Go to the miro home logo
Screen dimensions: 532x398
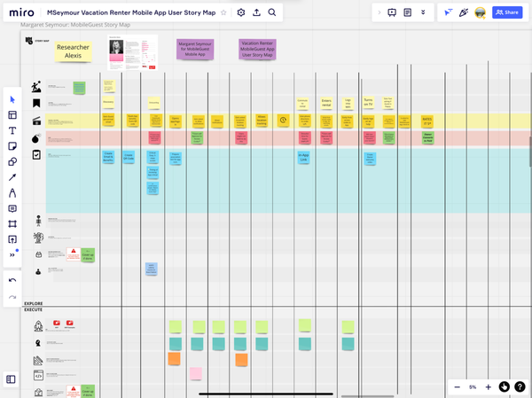[21, 13]
